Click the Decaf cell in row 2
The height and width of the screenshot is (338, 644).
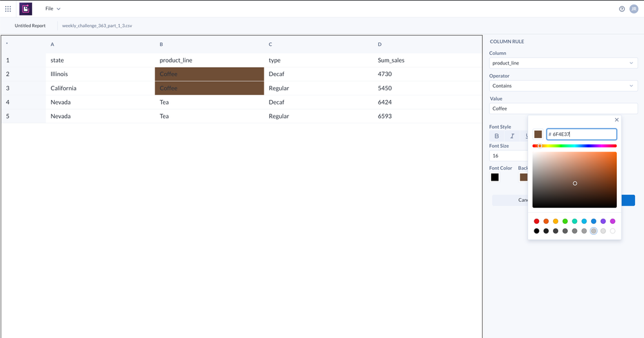[318, 74]
